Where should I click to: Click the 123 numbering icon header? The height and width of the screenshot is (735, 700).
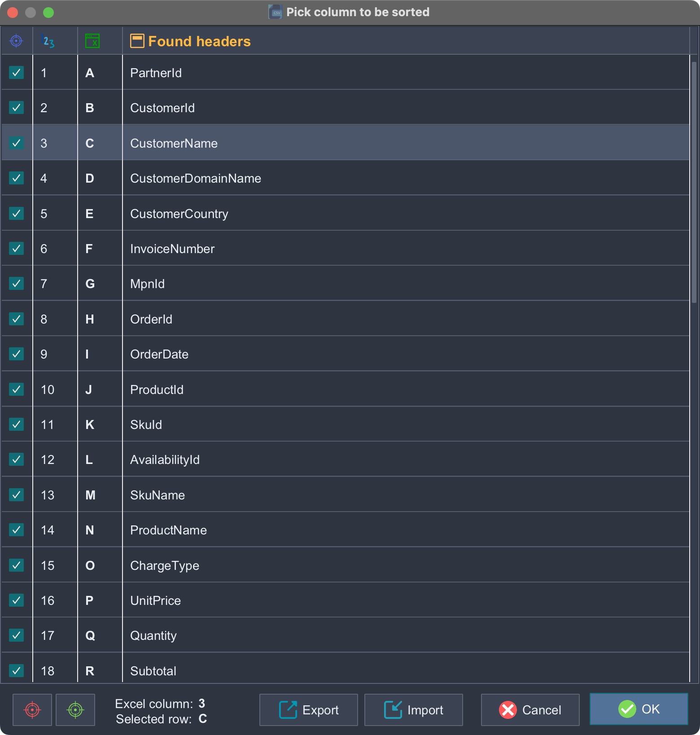[x=48, y=41]
